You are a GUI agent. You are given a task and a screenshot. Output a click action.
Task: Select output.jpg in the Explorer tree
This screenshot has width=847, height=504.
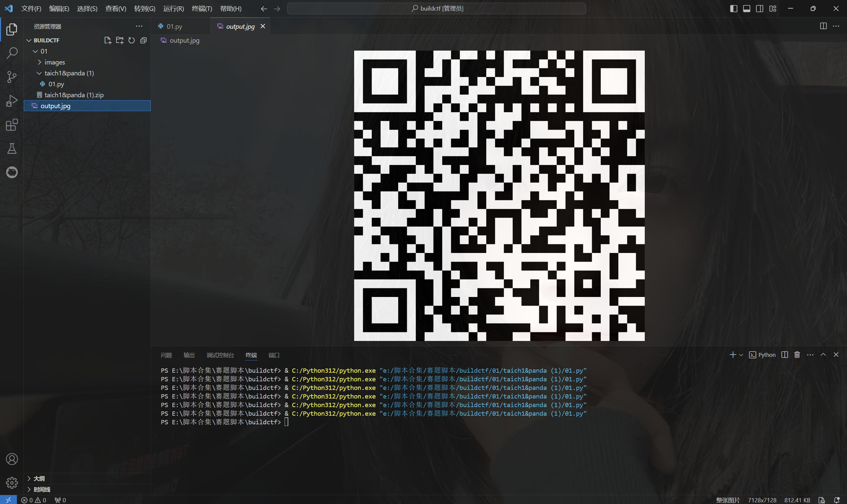[x=87, y=105]
